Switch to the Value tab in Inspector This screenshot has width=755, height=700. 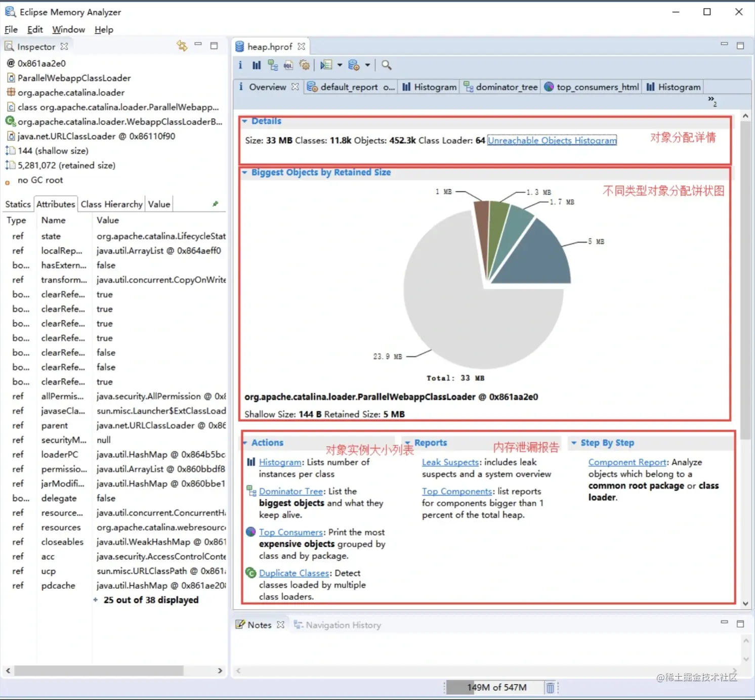(159, 204)
